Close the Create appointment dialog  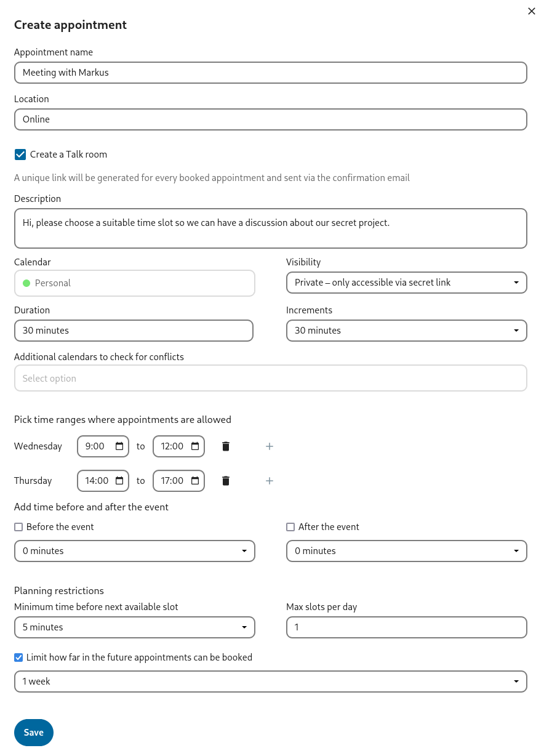(532, 11)
